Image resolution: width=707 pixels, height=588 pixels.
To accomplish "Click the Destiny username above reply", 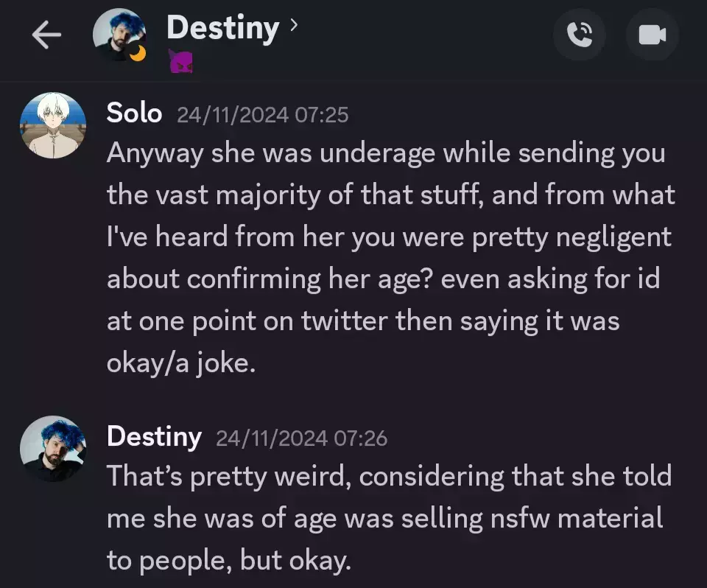I will [x=154, y=437].
